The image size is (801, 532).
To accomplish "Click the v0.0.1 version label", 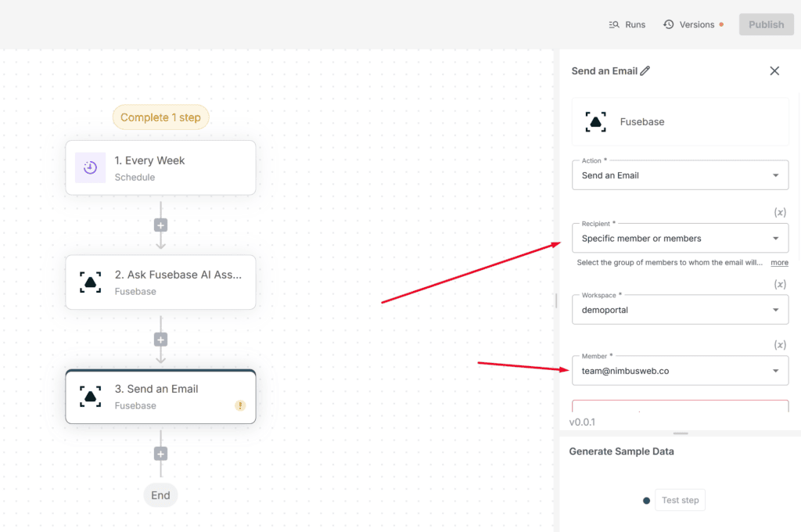I will click(582, 422).
